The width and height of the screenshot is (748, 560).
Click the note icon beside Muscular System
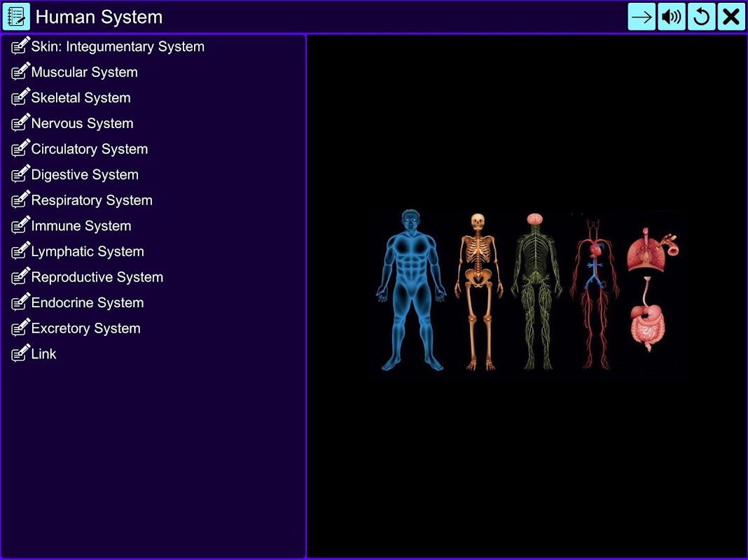click(20, 71)
